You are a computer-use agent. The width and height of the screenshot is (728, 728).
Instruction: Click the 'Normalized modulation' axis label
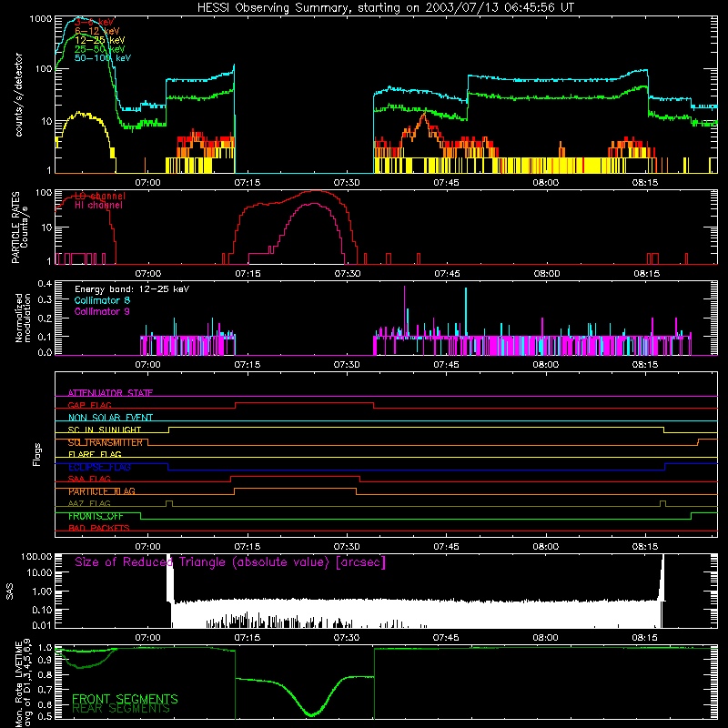tap(24, 318)
